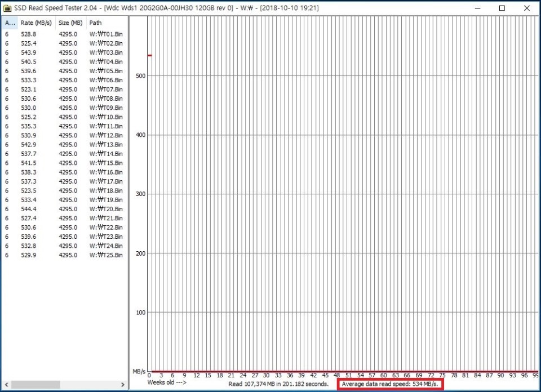Viewport: 541px width, 392px height.
Task: Click the 533.3 rate value
Action: (28, 80)
